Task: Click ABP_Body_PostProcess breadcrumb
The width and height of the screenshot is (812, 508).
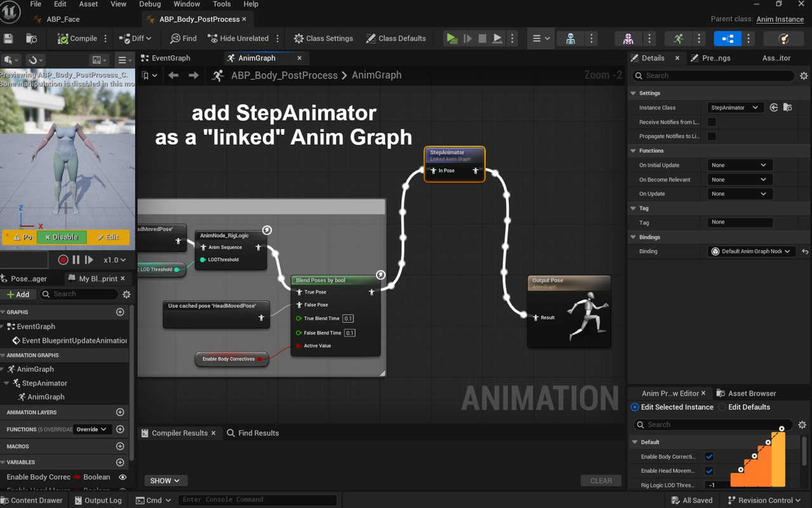Action: (284, 76)
